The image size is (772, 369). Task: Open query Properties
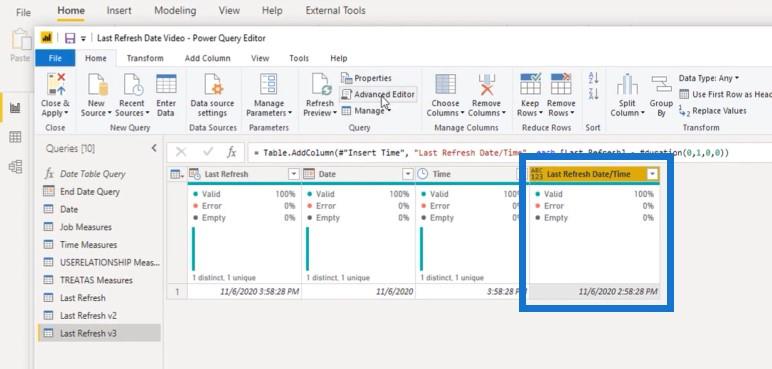coord(366,78)
